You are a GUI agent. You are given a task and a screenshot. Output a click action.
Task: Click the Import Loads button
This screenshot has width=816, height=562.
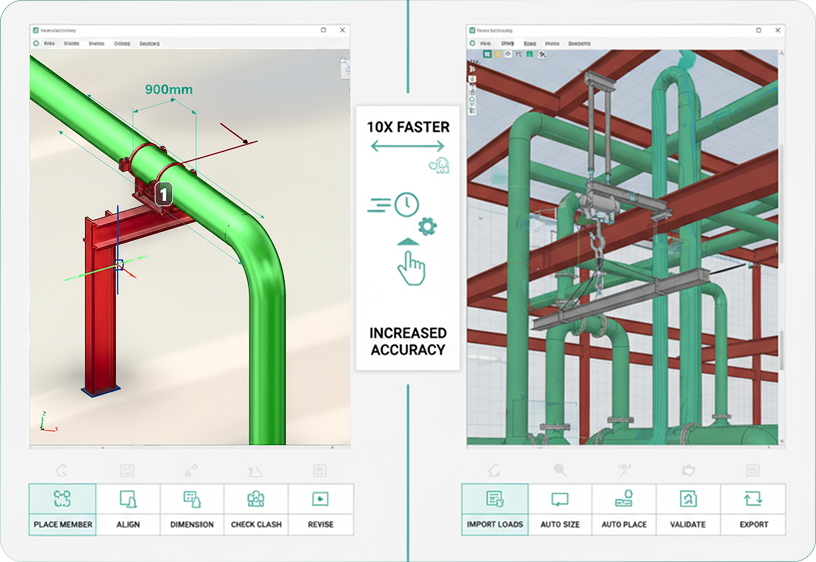(x=495, y=509)
